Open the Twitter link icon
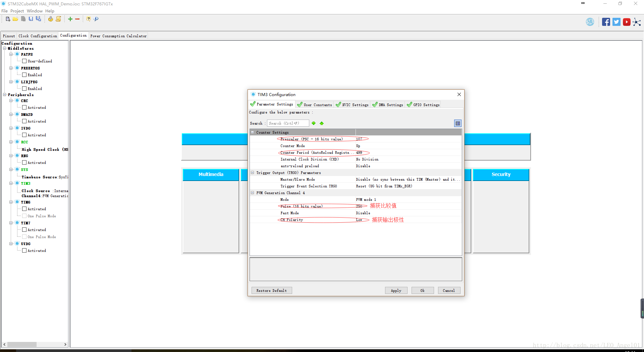Viewport: 644px width, 352px height. click(x=616, y=22)
